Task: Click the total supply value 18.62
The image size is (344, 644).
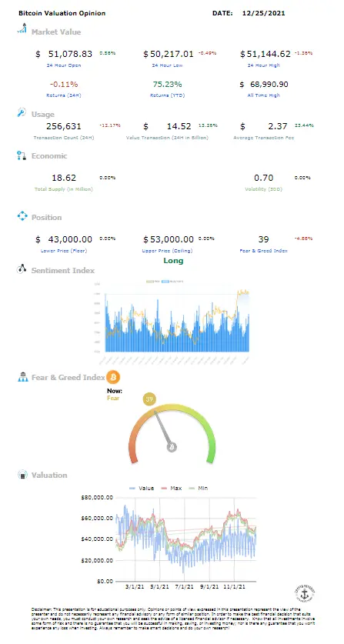Action: pyautogui.click(x=64, y=178)
